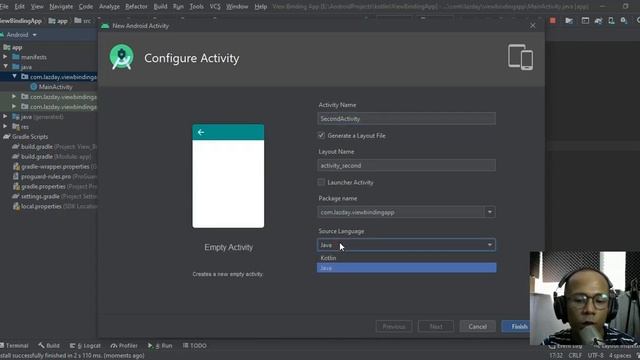Click the Empty Activity preview thumbnail
This screenshot has height=360, width=640.
(x=228, y=176)
